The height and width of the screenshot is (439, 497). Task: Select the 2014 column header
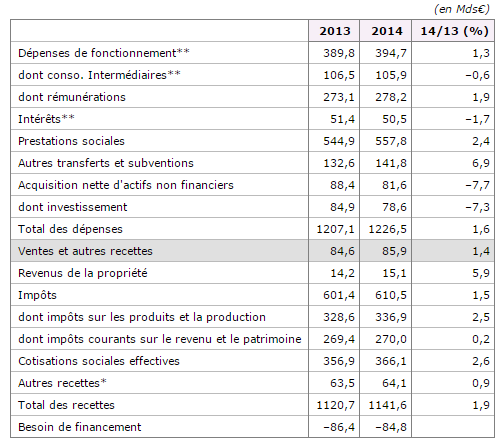(x=386, y=31)
